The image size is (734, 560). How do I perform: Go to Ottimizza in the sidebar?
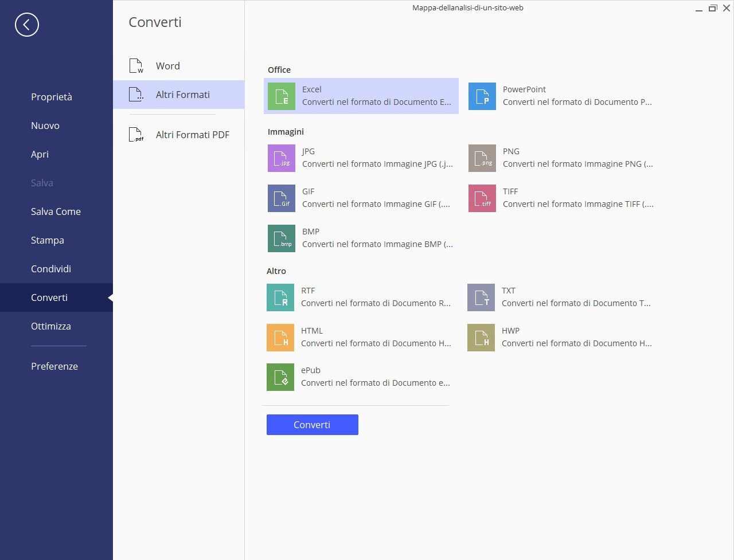[x=51, y=326]
